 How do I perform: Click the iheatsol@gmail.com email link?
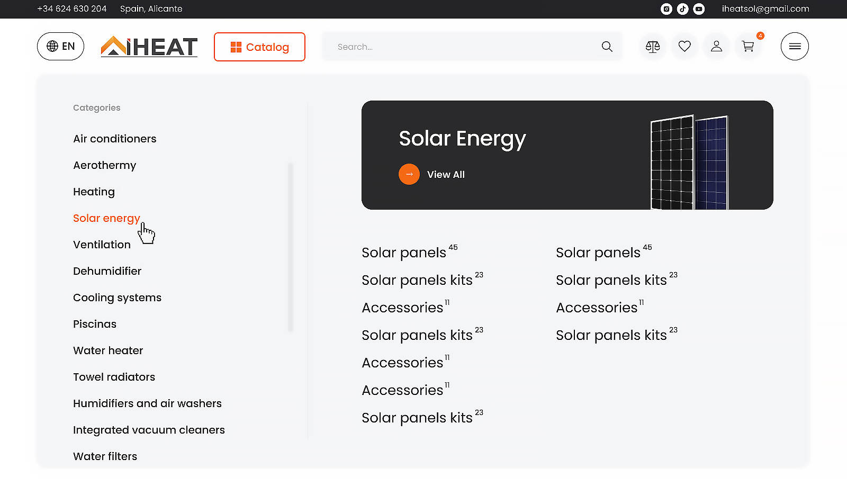pos(765,9)
